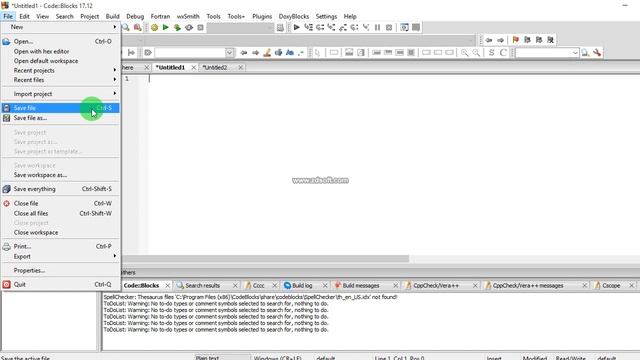Click the Step into debugger icon

(x=331, y=27)
